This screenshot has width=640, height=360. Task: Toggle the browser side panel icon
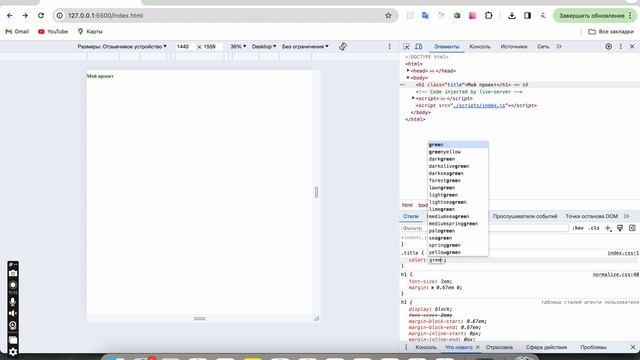pos(527,16)
